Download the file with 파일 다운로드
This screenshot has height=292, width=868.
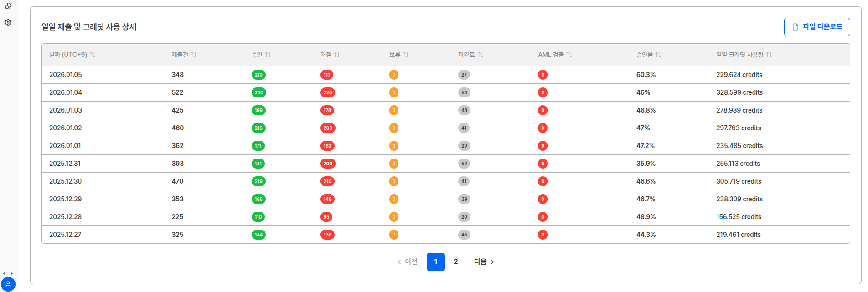(817, 27)
